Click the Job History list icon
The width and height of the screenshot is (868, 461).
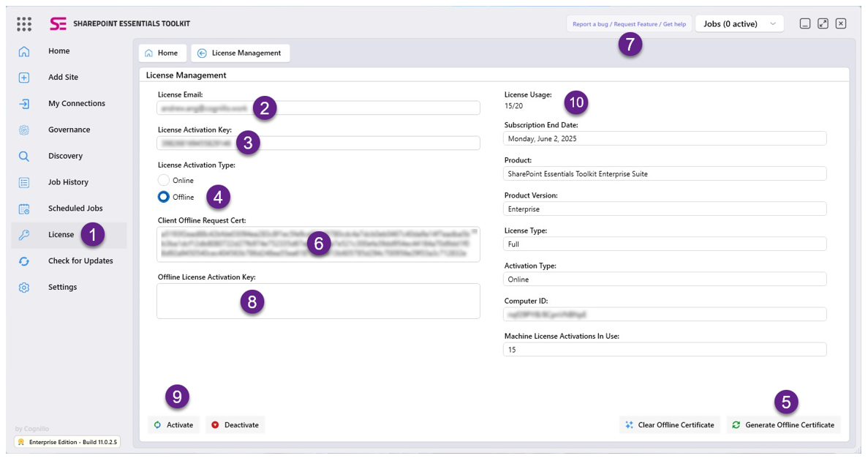click(x=24, y=182)
